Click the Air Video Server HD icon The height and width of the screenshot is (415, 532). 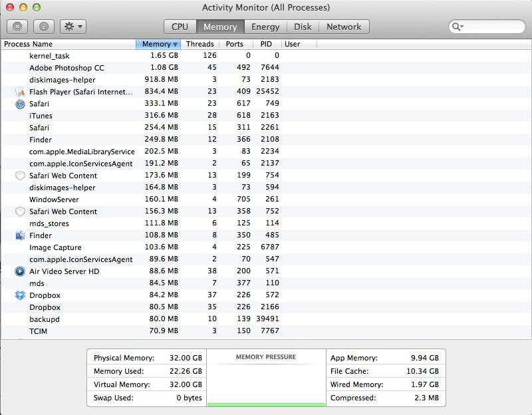click(x=20, y=271)
